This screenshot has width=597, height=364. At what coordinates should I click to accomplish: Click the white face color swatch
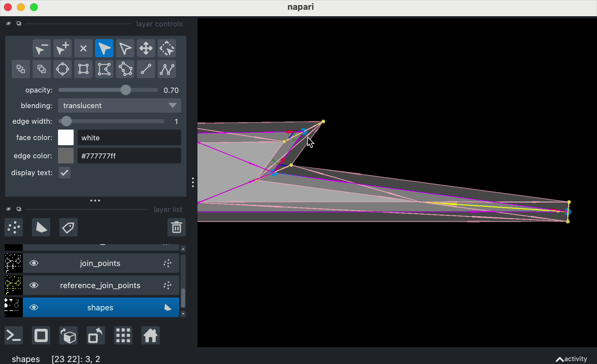[x=66, y=137]
